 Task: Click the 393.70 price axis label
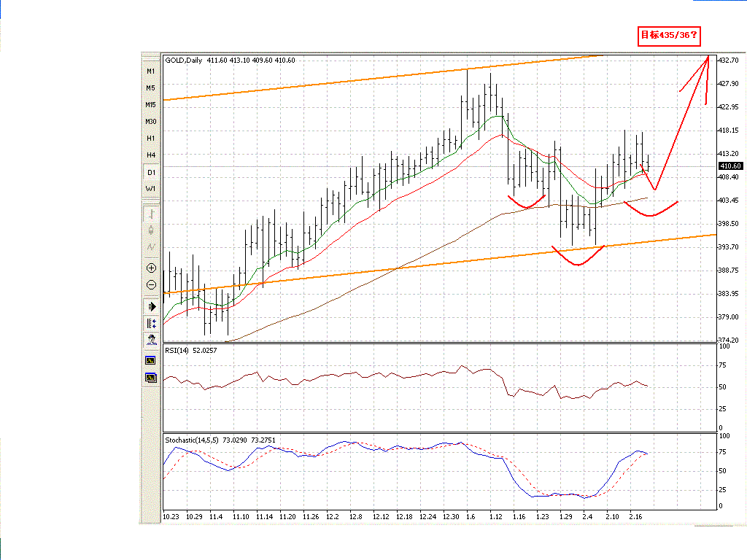[729, 247]
